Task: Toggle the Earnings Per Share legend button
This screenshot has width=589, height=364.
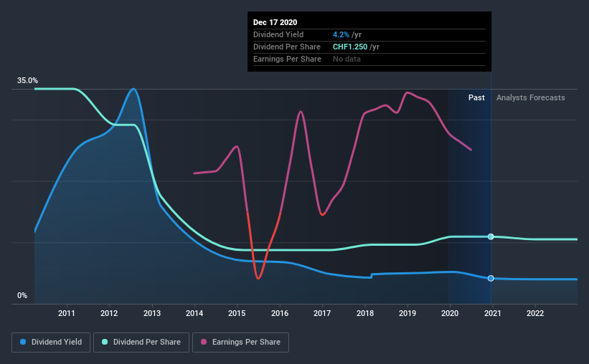Action: [240, 343]
